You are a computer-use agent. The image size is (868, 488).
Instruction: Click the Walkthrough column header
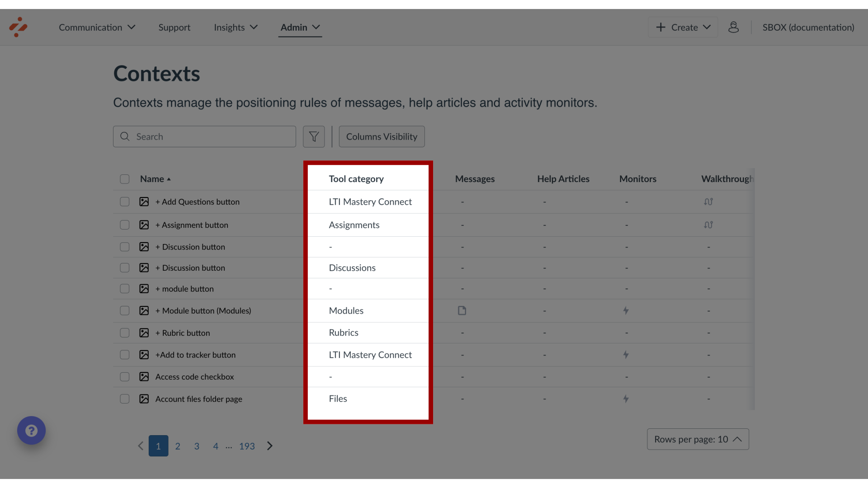click(x=727, y=179)
